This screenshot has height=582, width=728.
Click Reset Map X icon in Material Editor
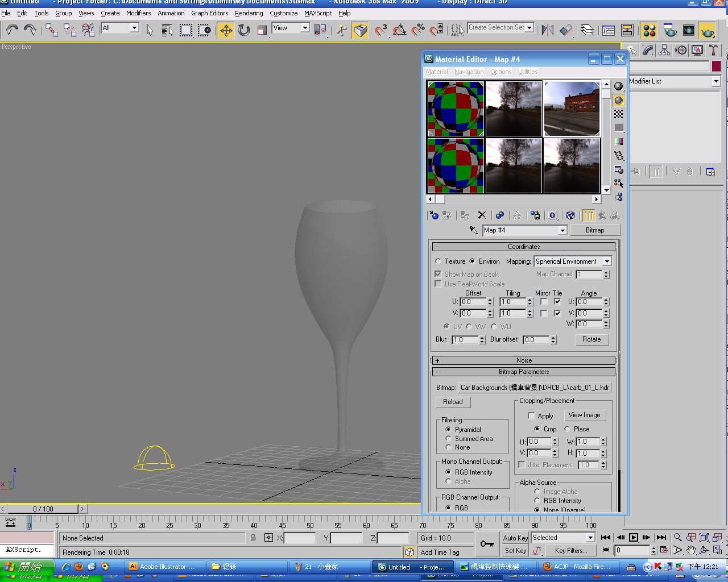pyautogui.click(x=482, y=215)
